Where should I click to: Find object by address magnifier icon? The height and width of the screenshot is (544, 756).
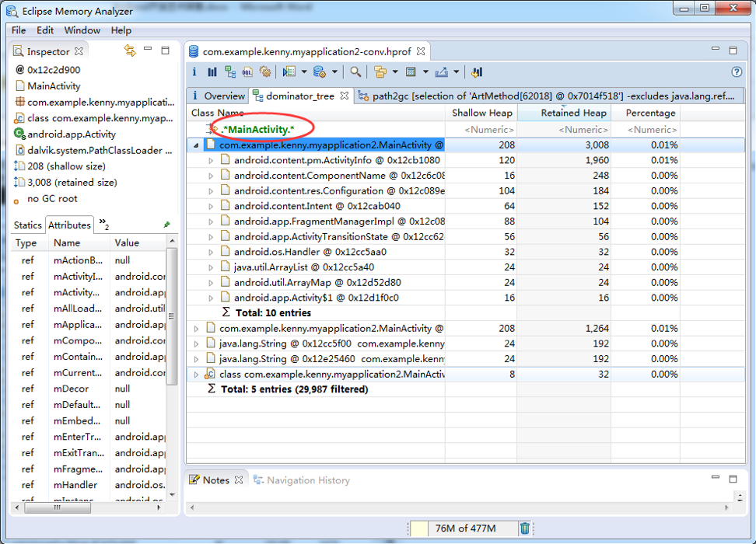pyautogui.click(x=355, y=72)
